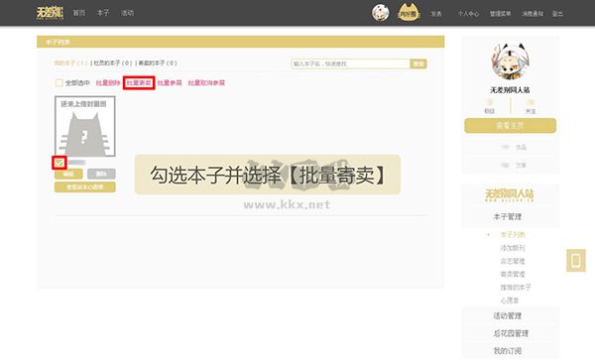The image size is (595, 364).
Task: Click the site logo in top-left header
Action: (x=50, y=13)
